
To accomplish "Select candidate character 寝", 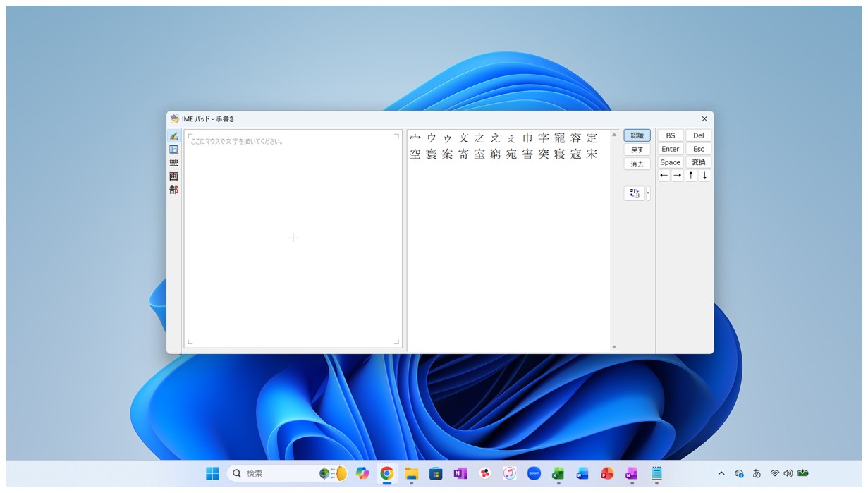I will point(559,154).
